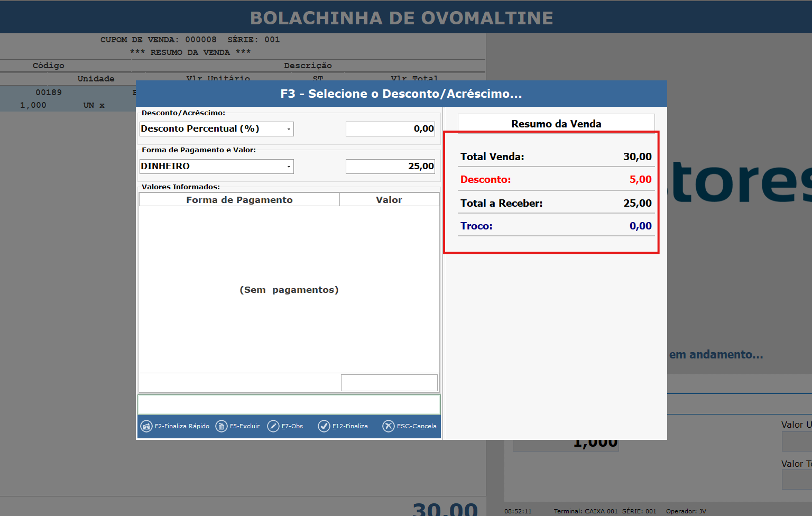
Task: Click the (Sem pagamentos) empty list area
Action: [289, 290]
